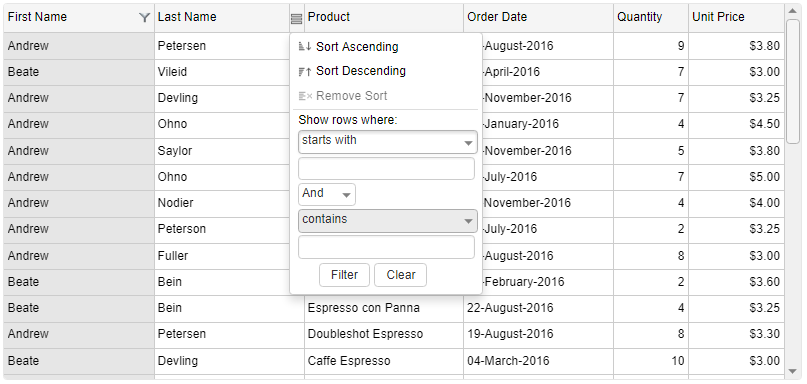
Task: Click the '$3.60' unit price cell
Action: [736, 282]
